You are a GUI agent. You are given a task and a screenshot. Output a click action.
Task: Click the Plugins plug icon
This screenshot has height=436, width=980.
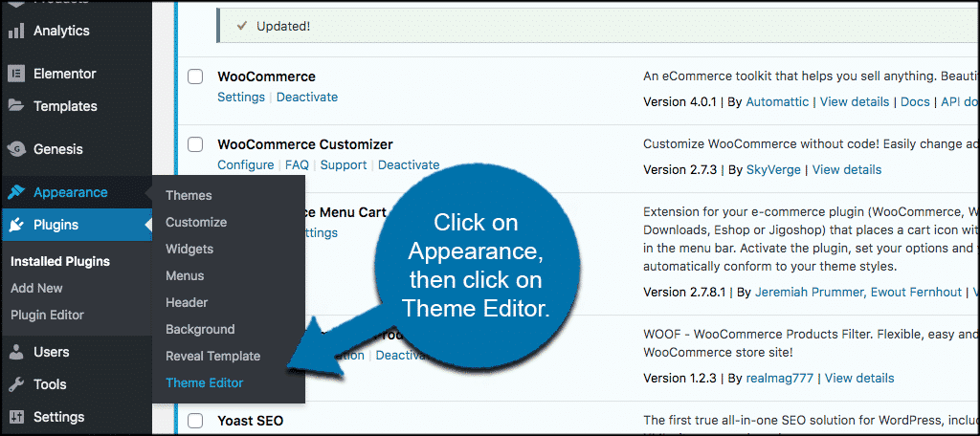(x=16, y=225)
